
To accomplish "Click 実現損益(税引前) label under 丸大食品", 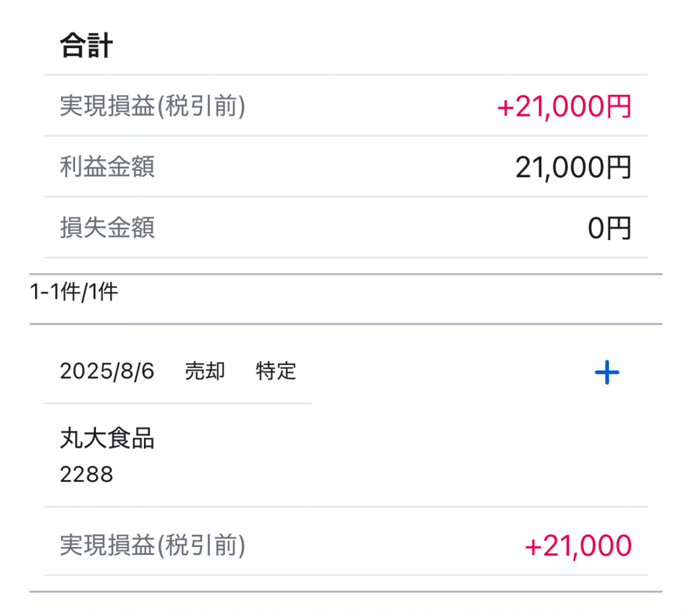I will click(152, 546).
